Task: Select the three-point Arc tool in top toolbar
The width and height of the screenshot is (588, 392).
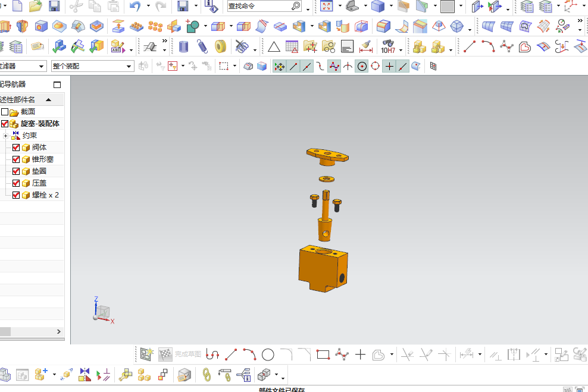Action: [x=488, y=46]
